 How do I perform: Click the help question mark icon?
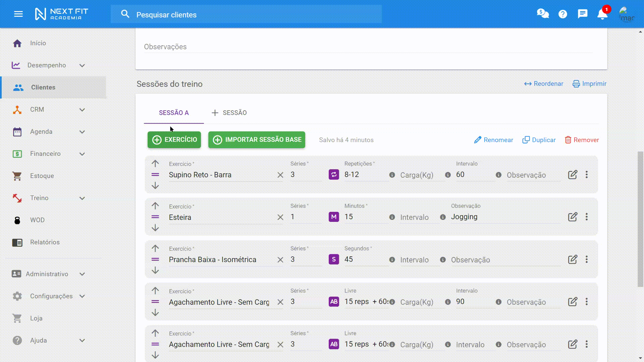click(562, 14)
